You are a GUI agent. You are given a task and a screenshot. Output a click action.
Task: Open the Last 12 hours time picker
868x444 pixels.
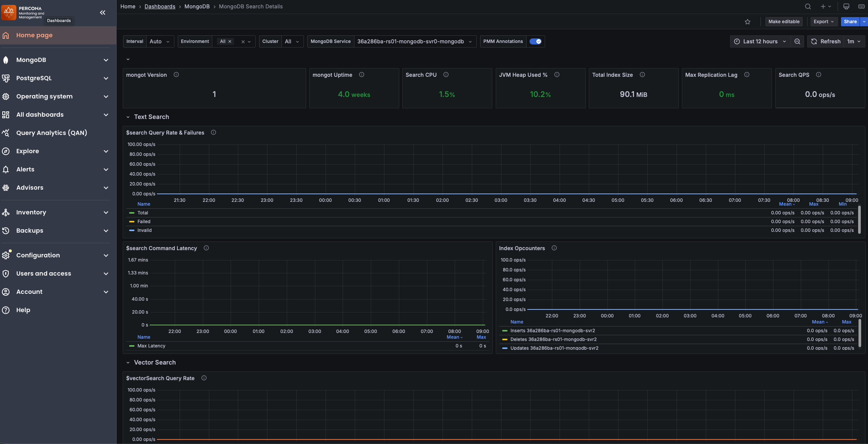pyautogui.click(x=760, y=41)
